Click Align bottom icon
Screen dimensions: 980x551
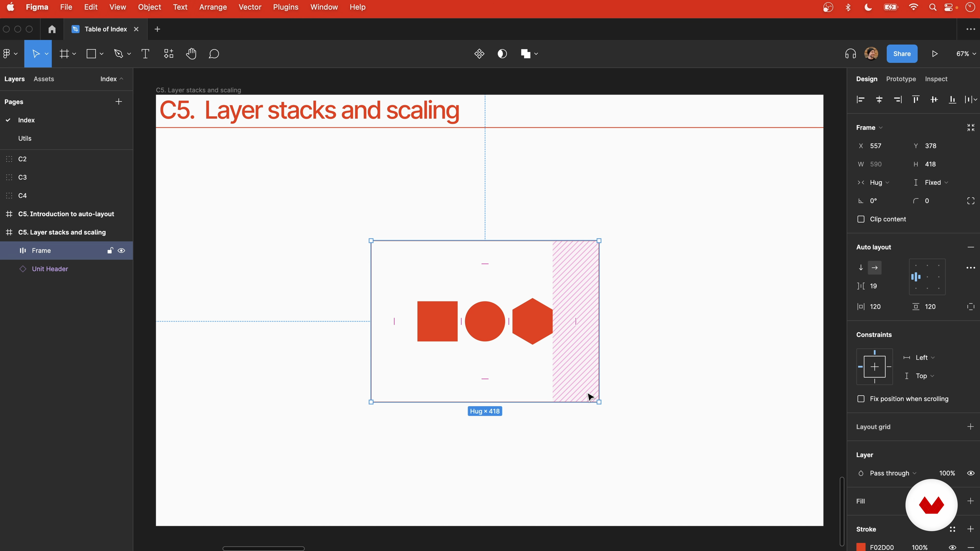click(953, 100)
